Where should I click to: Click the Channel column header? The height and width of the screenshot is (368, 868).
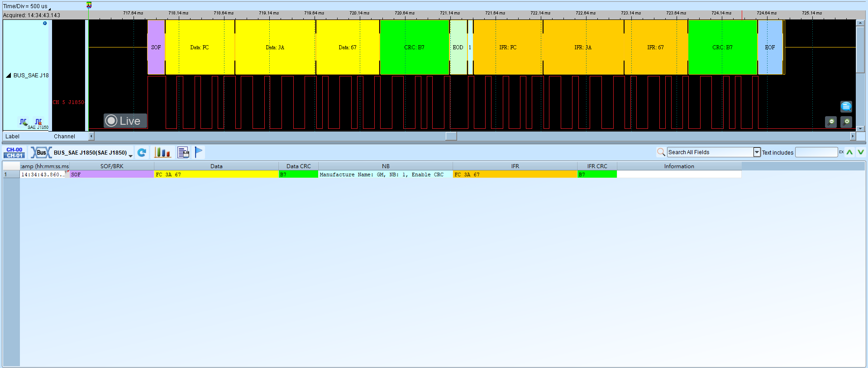tap(64, 137)
